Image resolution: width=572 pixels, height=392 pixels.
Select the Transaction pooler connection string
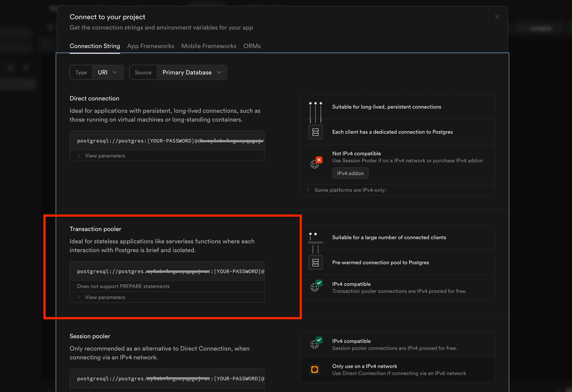tap(167, 271)
